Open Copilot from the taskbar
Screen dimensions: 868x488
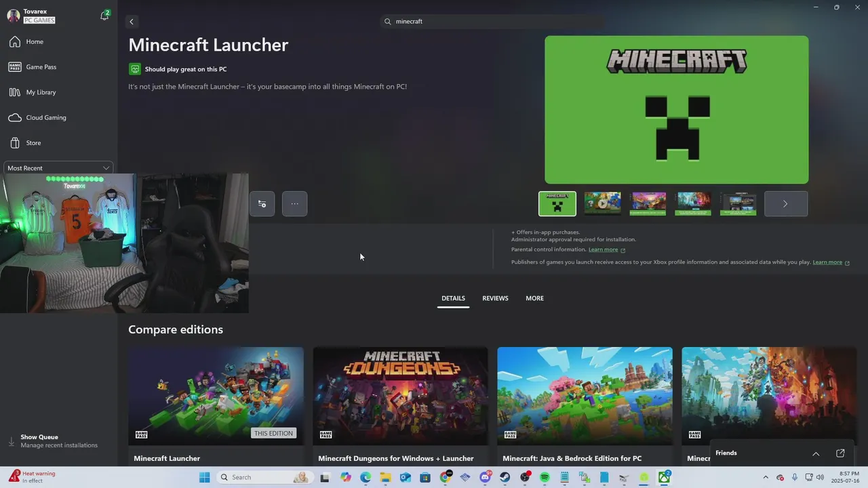pos(346,477)
